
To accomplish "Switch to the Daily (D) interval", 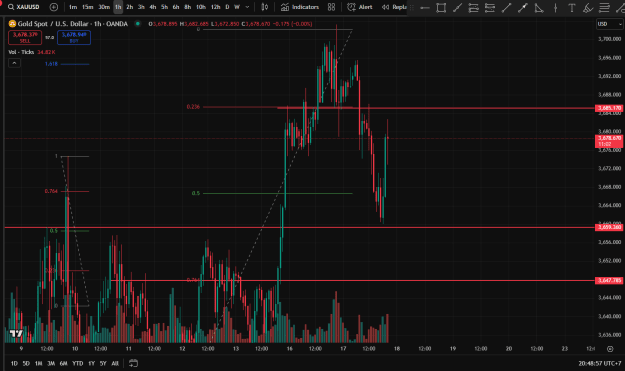I will [227, 7].
